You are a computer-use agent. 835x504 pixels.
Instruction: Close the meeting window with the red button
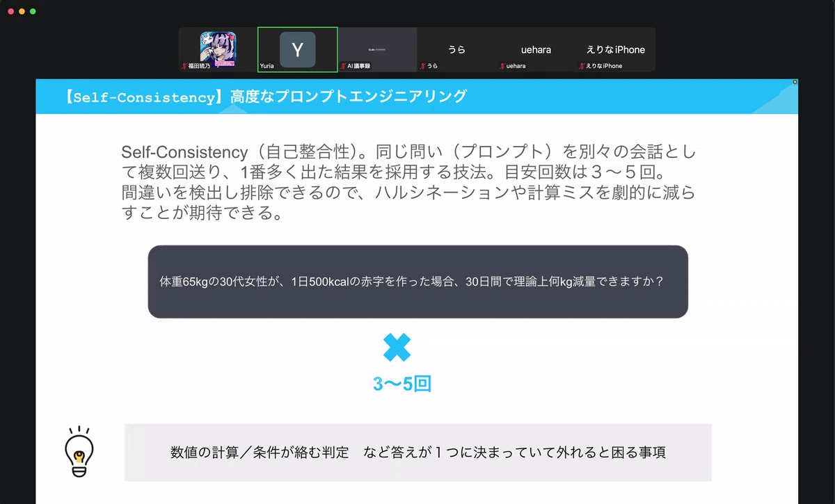tap(10, 12)
